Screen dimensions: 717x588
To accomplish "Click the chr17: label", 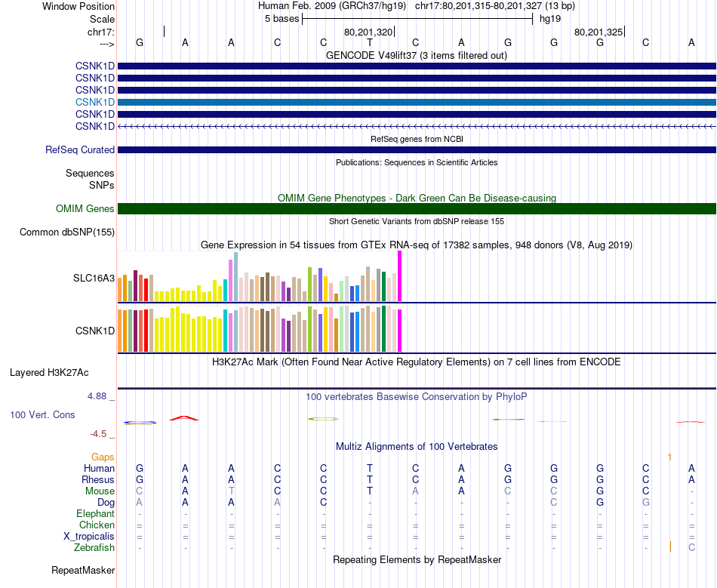I will (x=101, y=32).
